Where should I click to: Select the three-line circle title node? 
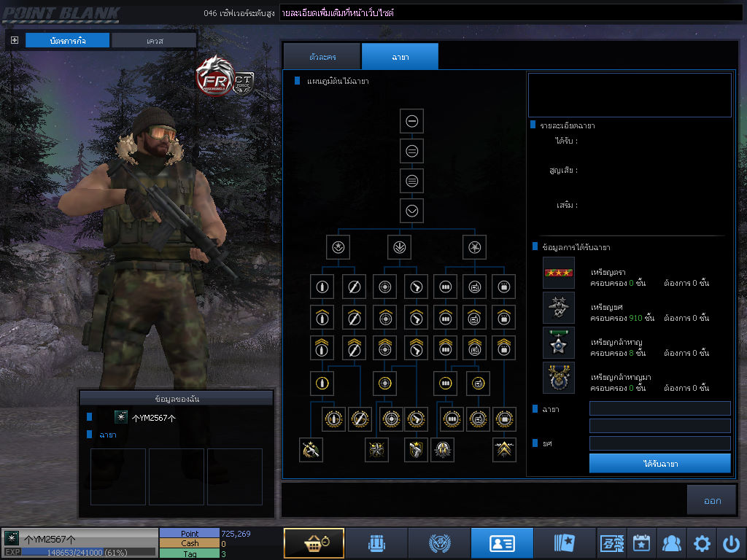(412, 181)
